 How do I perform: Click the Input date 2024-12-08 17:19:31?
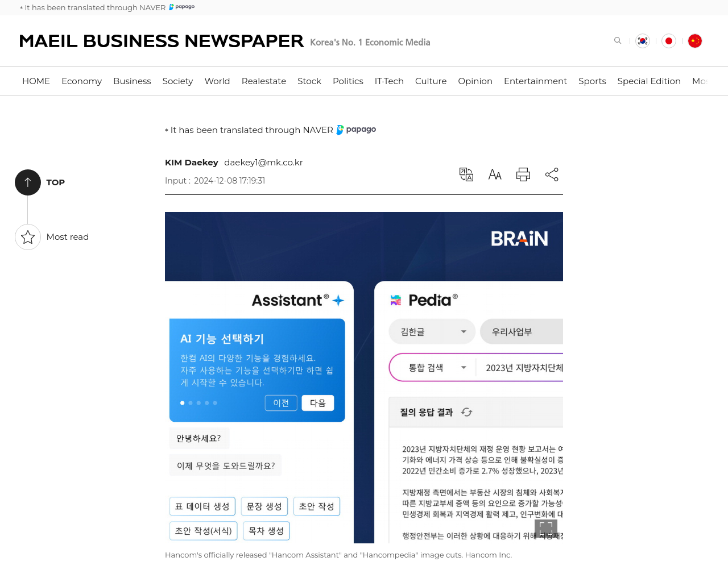point(229,181)
